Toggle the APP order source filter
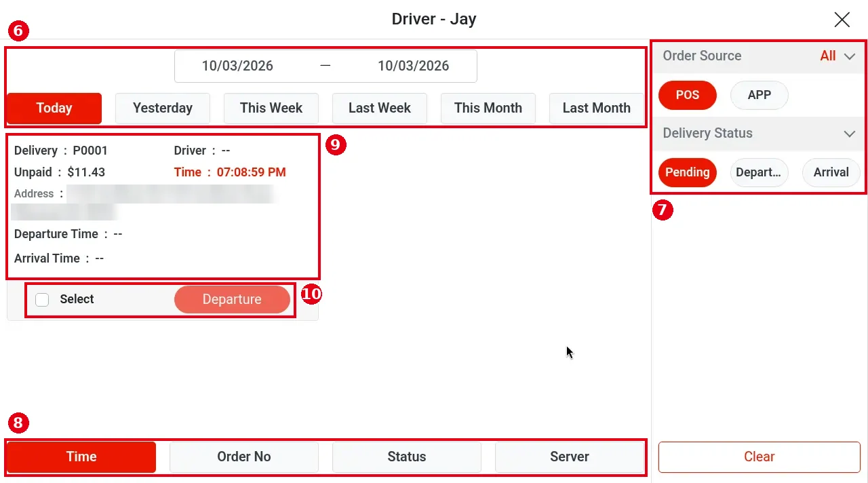This screenshot has height=483, width=868. [x=759, y=95]
